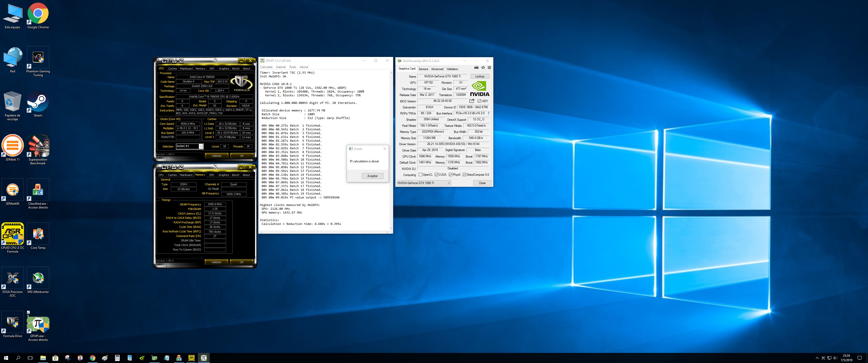Open the Advanced tab in GPU-Z
868x363 pixels.
437,69
